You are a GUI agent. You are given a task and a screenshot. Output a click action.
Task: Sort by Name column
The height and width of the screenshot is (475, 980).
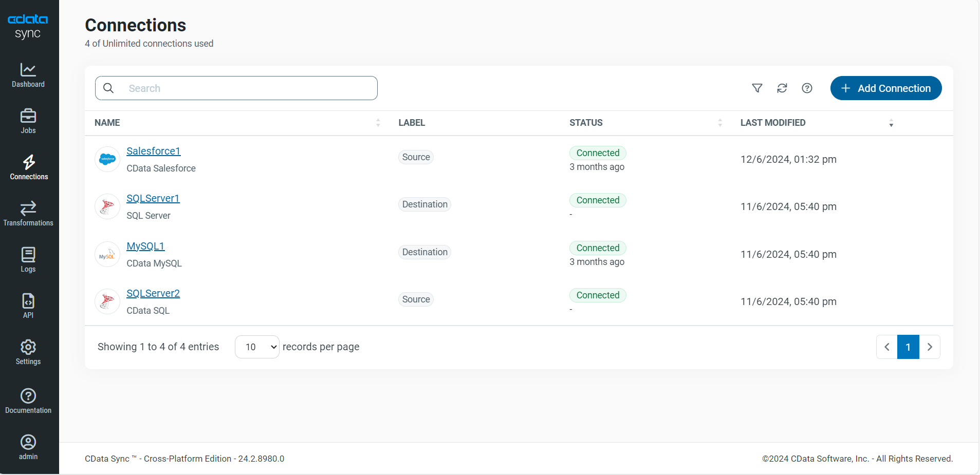(x=378, y=123)
